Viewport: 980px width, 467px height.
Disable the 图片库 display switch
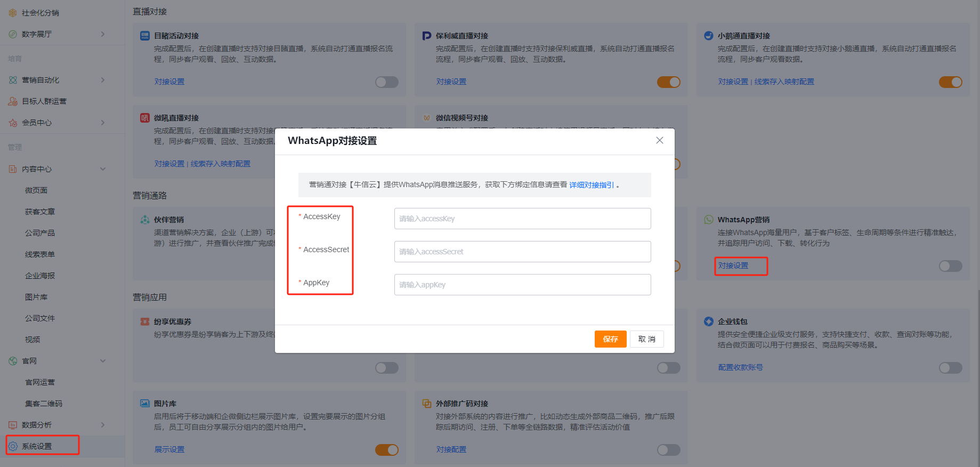[x=387, y=450]
